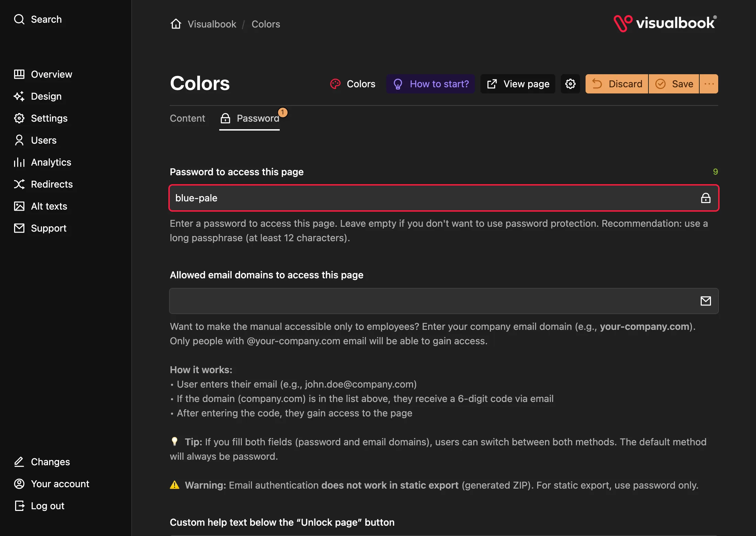This screenshot has height=536, width=756.
Task: Open View page in new window
Action: (x=518, y=84)
